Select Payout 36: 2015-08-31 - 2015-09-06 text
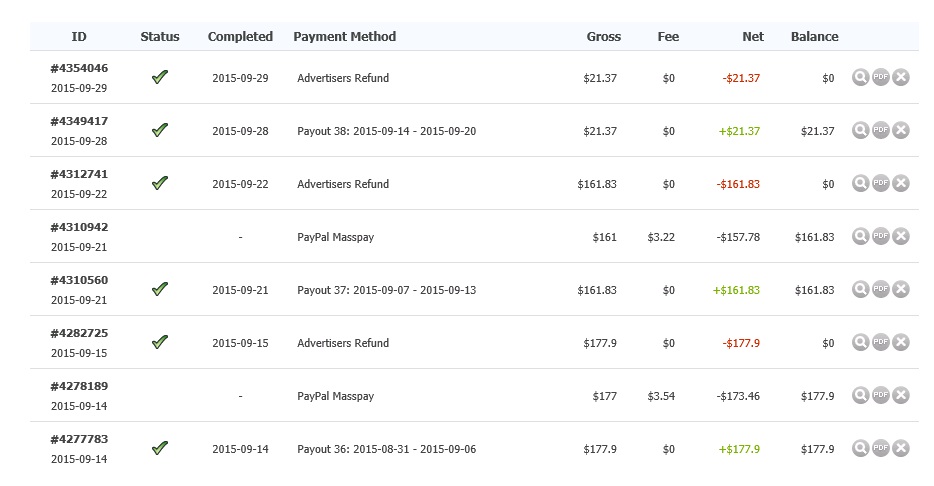Screen dimensions: 934x486 [x=386, y=449]
